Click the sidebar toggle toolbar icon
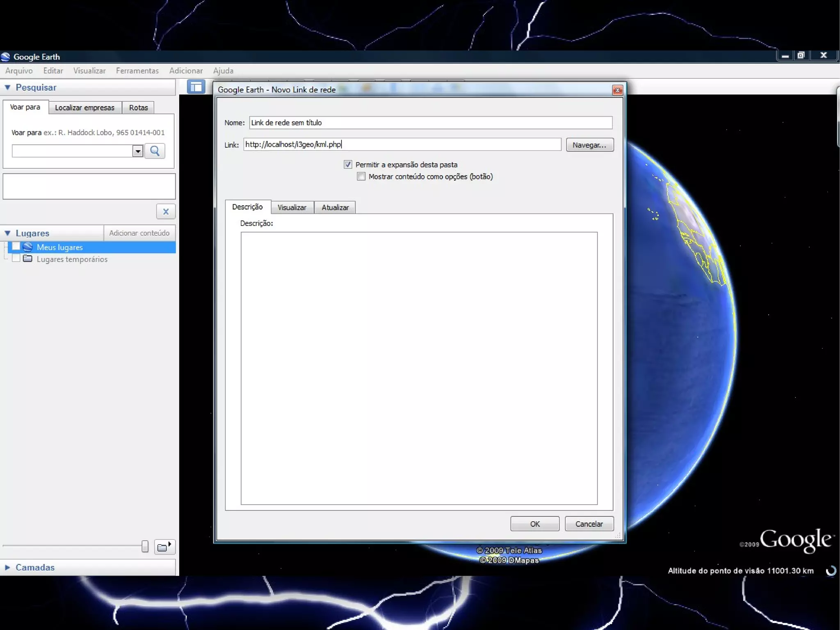The image size is (840, 630). point(196,87)
